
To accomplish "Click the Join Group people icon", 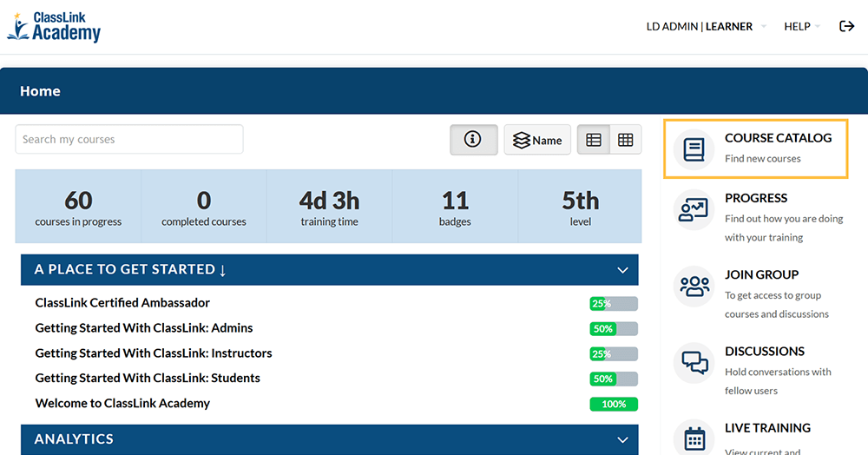I will point(694,287).
